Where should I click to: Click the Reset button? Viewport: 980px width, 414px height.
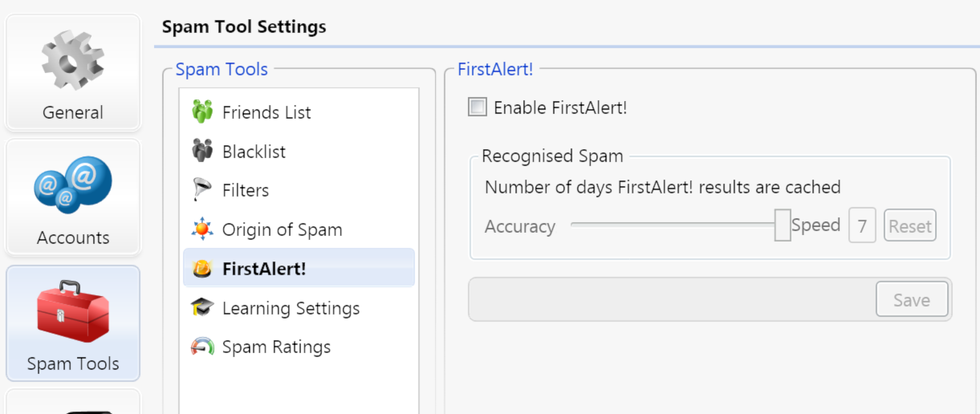pyautogui.click(x=910, y=226)
